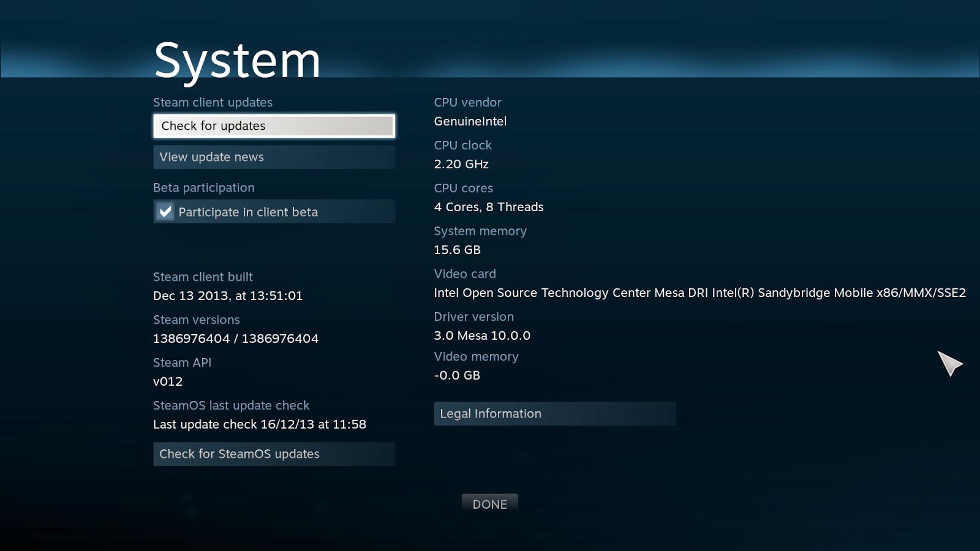Click Check for SteamOS updates

[274, 454]
